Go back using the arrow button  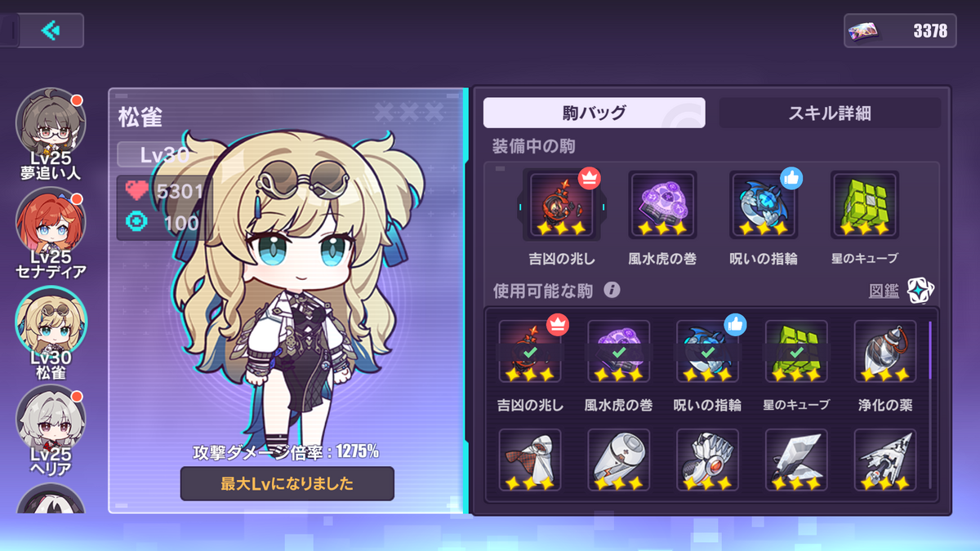(51, 30)
